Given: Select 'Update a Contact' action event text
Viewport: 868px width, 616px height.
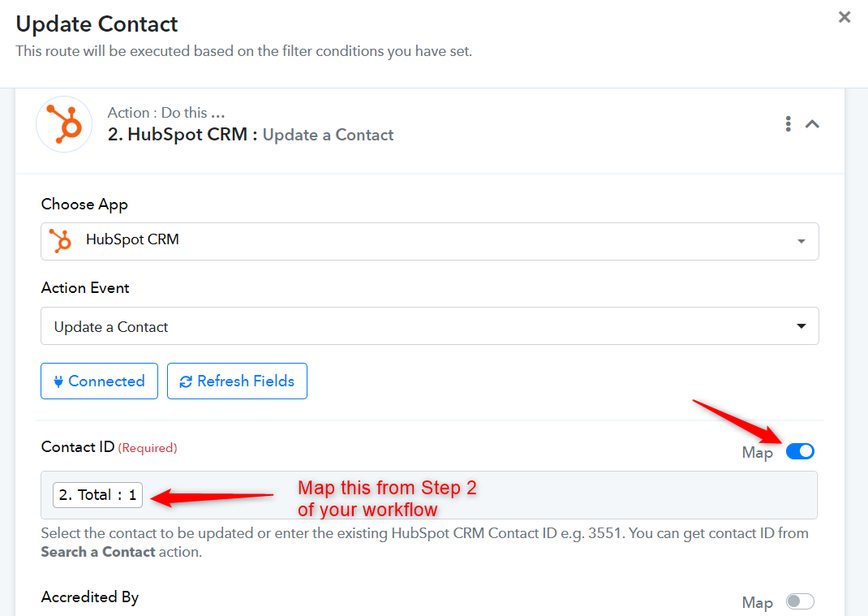Looking at the screenshot, I should point(110,327).
